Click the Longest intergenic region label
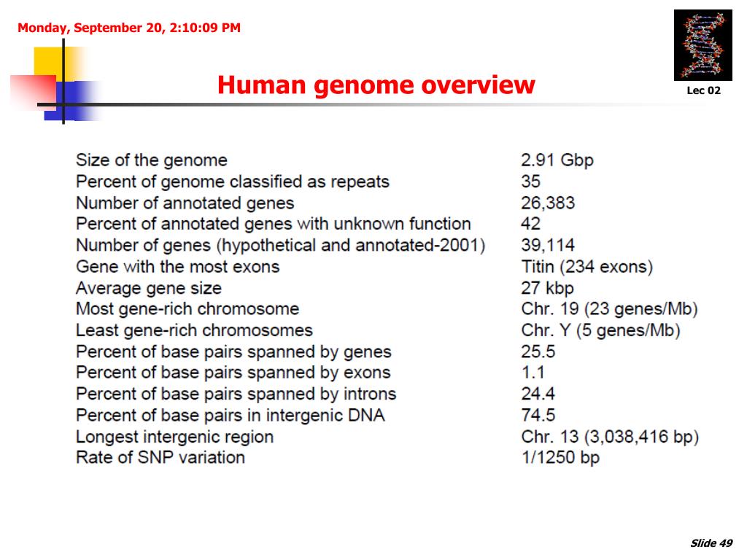 (175, 437)
